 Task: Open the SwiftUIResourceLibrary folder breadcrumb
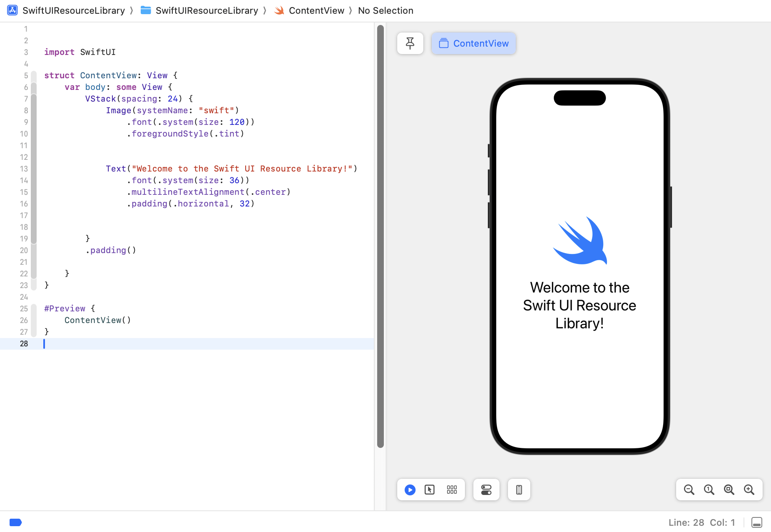click(207, 10)
